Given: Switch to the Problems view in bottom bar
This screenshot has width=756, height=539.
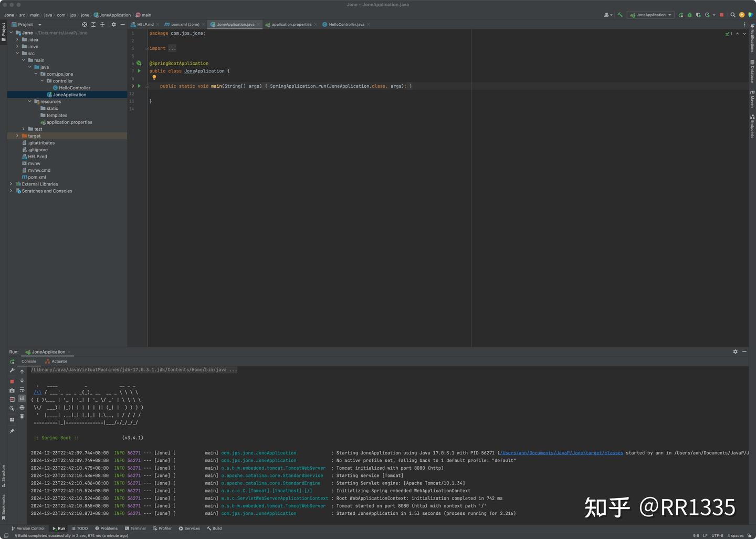Looking at the screenshot, I should [107, 528].
